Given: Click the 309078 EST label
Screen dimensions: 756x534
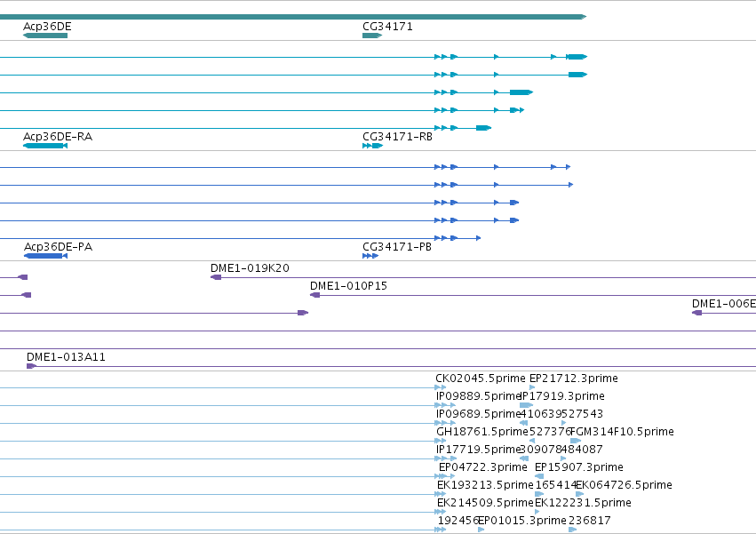Looking at the screenshot, I should [x=540, y=450].
